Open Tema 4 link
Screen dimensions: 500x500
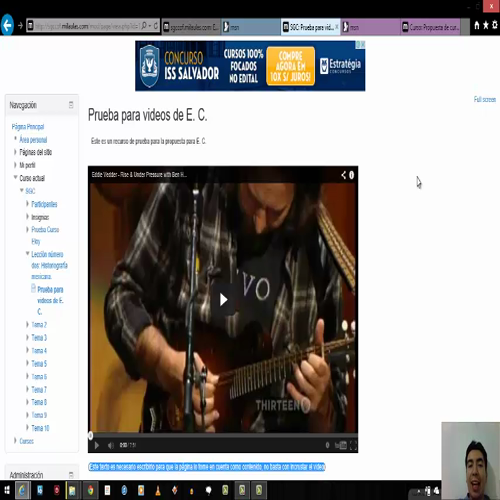(39, 351)
